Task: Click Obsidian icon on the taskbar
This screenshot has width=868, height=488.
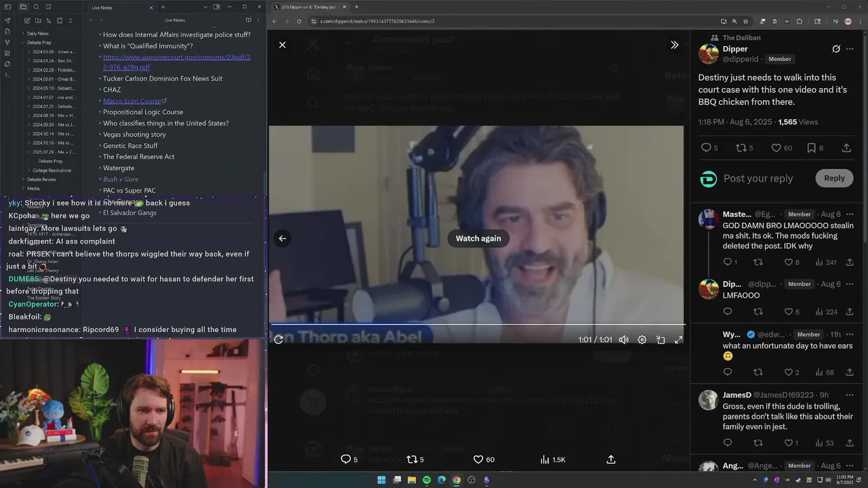Action: (x=486, y=480)
